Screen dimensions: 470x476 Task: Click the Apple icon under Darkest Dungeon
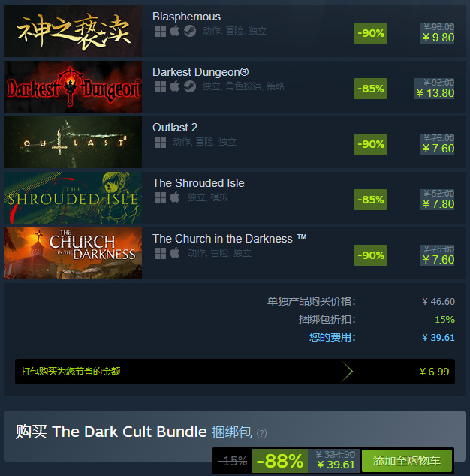[175, 86]
